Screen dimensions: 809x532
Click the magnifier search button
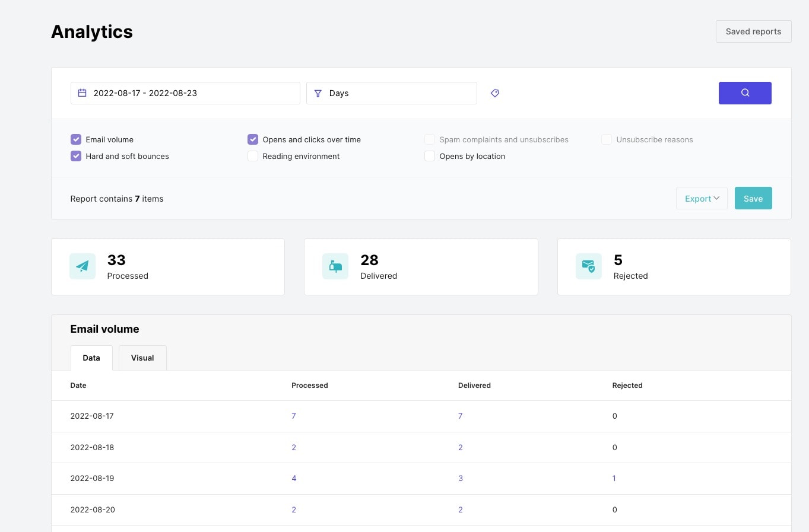click(744, 93)
